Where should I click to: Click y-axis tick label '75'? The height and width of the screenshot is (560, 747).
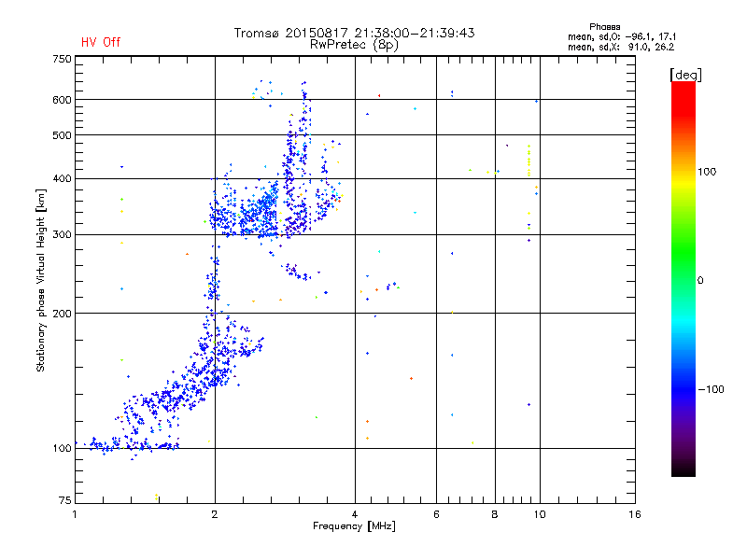click(65, 500)
